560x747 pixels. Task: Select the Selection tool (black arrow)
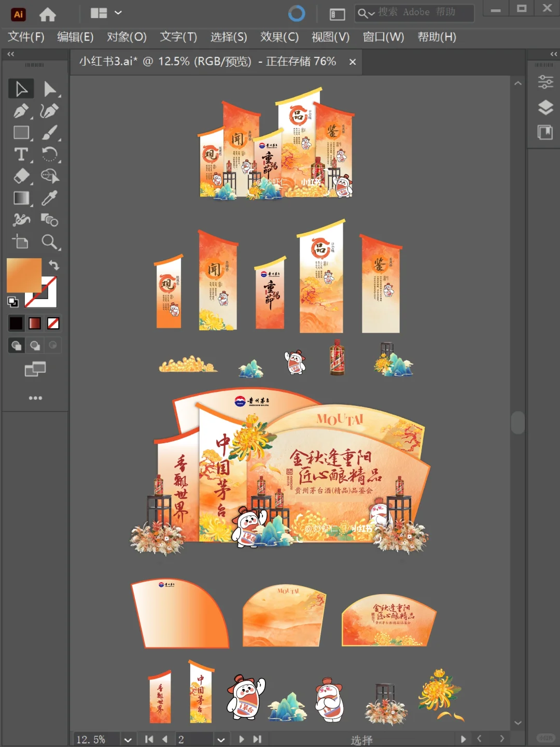(21, 89)
